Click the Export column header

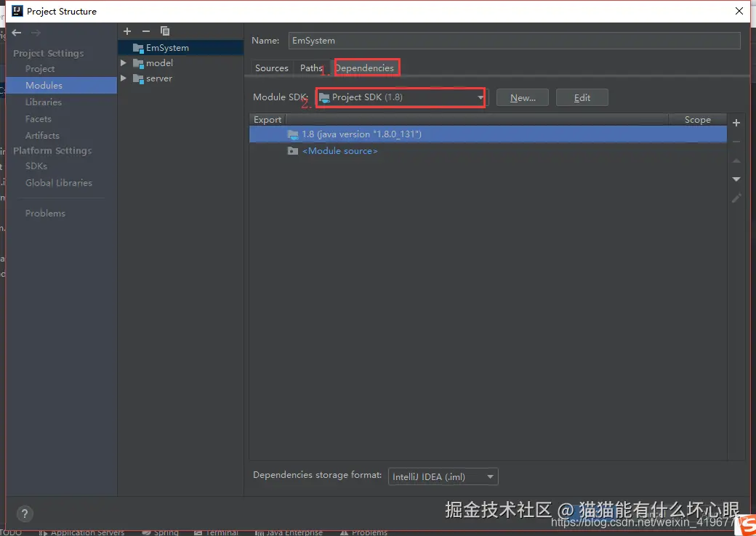268,119
